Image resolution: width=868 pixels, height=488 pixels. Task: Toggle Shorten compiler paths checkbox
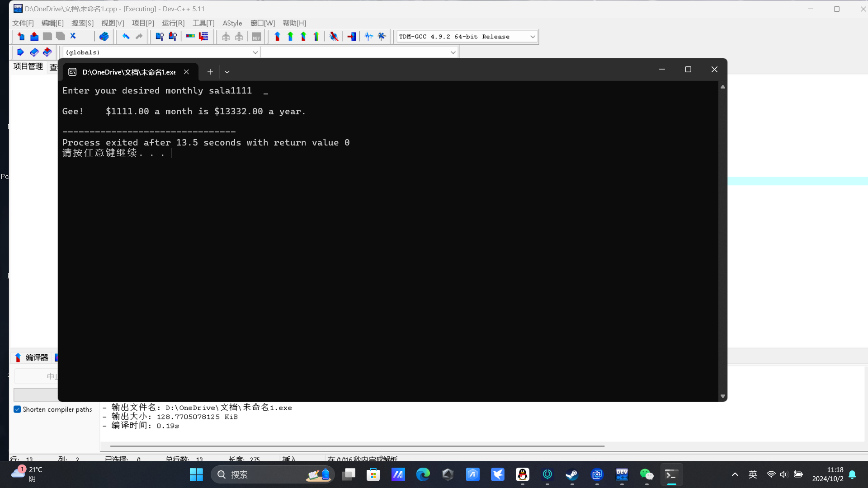pos(17,409)
